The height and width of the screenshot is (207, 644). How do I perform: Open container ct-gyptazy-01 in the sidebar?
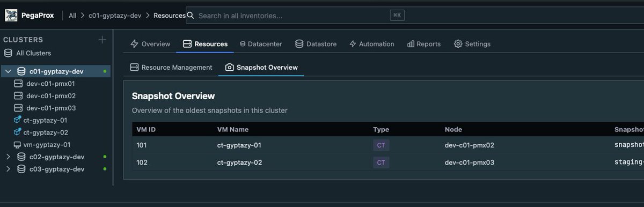45,120
